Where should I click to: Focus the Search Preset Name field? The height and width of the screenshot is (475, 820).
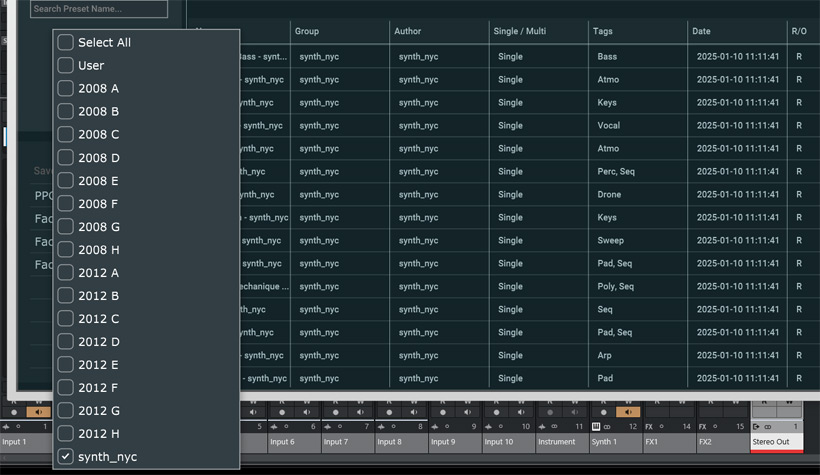(x=99, y=9)
